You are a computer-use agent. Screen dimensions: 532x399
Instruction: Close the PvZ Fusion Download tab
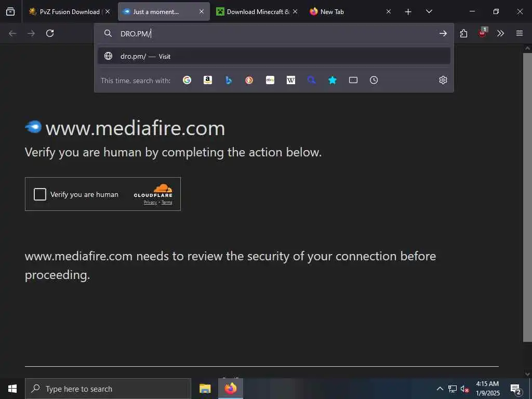click(x=108, y=11)
